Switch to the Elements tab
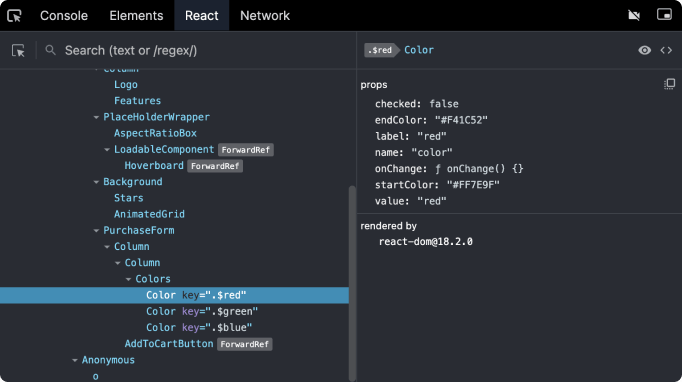The height and width of the screenshot is (382, 682). (136, 16)
